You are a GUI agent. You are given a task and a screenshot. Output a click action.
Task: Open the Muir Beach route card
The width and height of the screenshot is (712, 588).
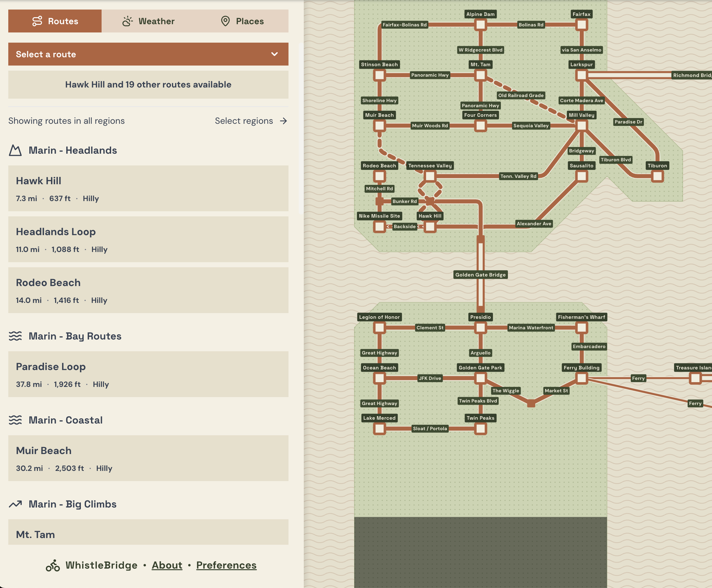point(148,458)
